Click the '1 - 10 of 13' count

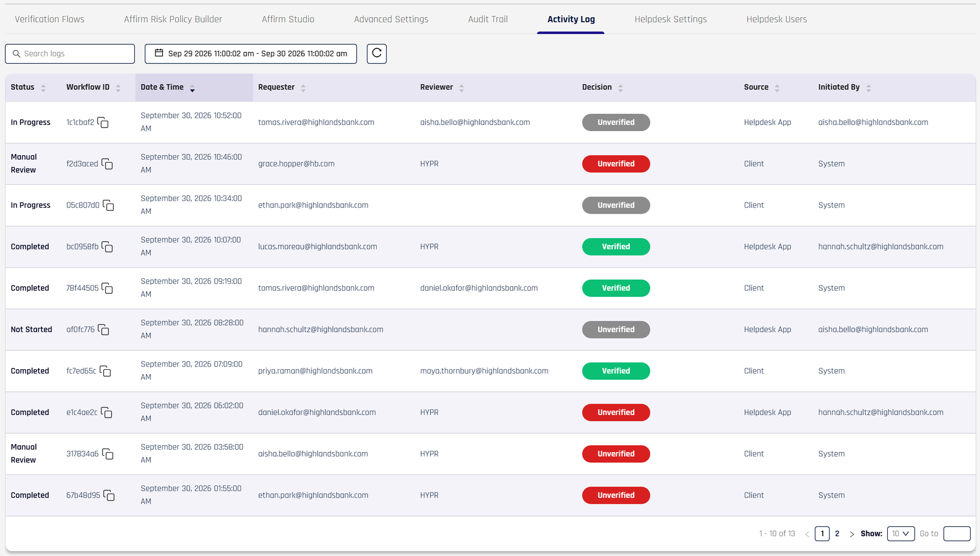tap(777, 534)
